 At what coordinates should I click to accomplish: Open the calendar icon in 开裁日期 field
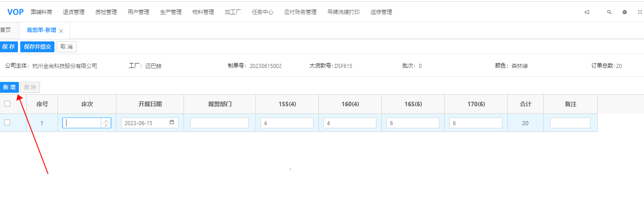tap(172, 122)
